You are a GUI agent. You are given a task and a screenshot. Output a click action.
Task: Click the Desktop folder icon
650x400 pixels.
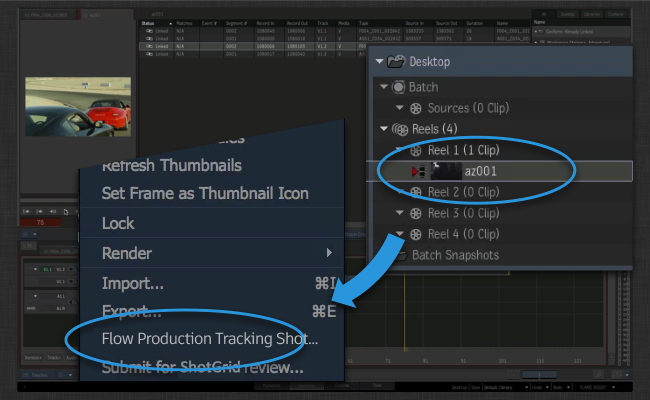click(396, 62)
